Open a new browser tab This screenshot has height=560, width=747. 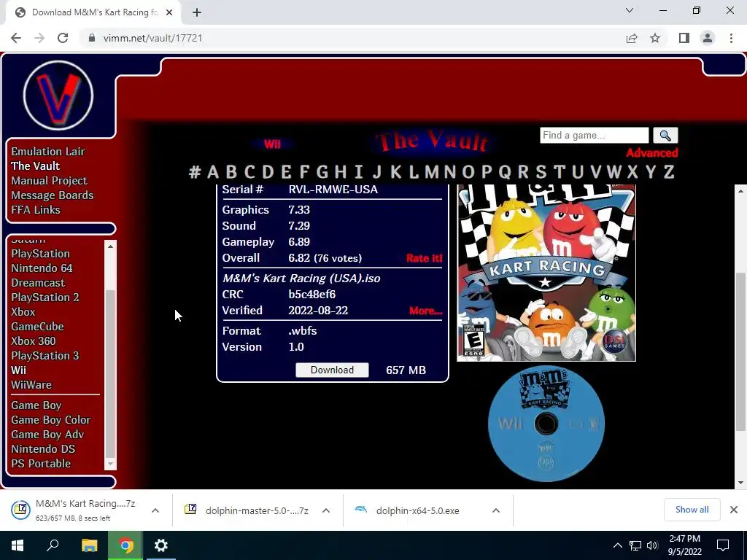pyautogui.click(x=197, y=12)
